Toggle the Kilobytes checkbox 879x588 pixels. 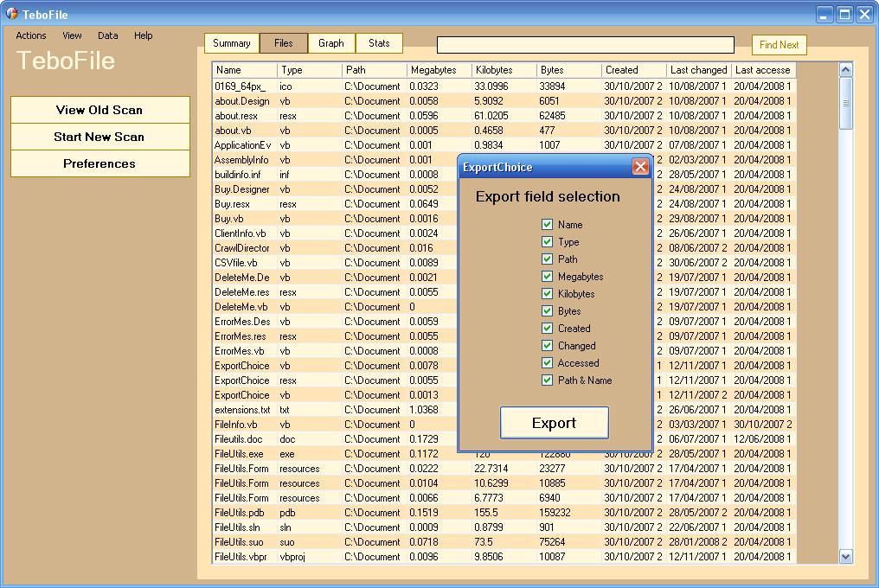(x=547, y=294)
